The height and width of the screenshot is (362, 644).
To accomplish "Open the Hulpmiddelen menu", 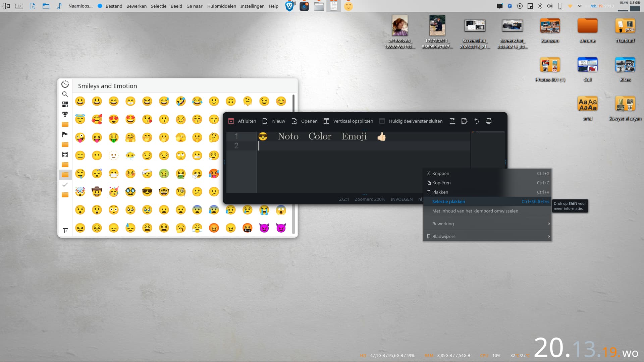I will click(x=221, y=6).
